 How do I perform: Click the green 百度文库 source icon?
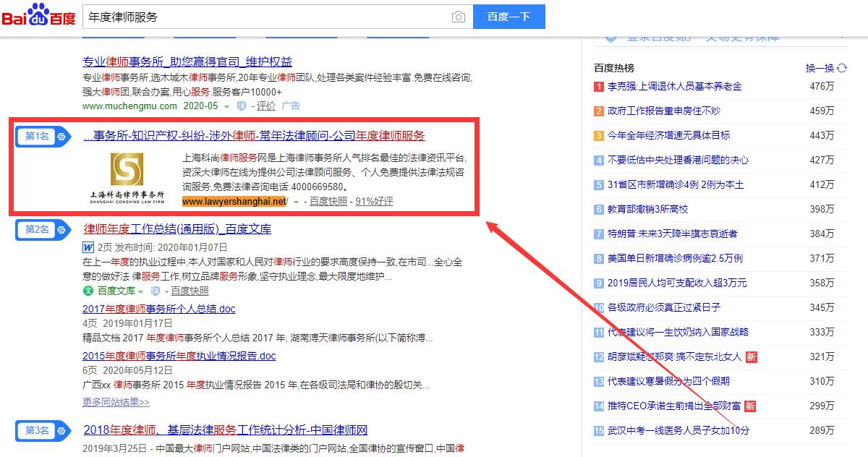pyautogui.click(x=88, y=291)
